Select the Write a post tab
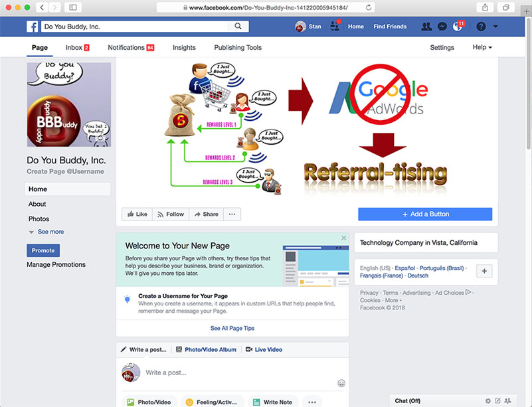This screenshot has width=532, height=407. (144, 349)
